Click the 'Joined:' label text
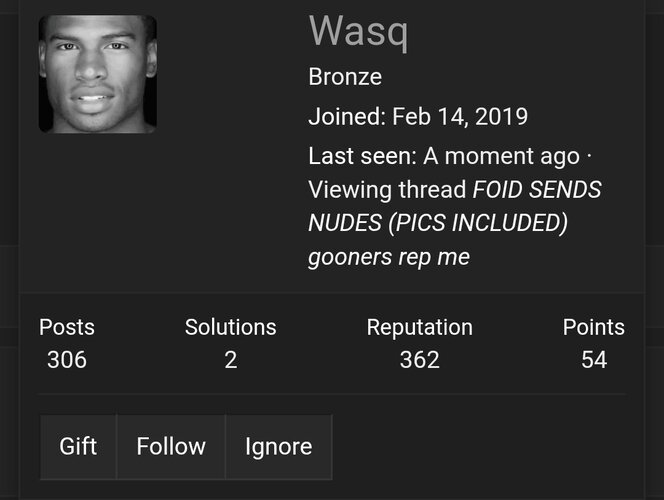The height and width of the screenshot is (500, 664). coord(347,116)
